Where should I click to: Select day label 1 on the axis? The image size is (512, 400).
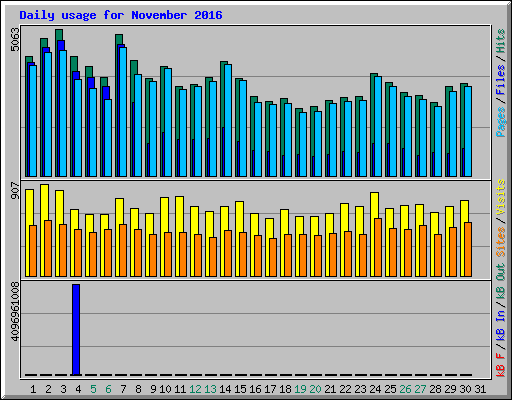point(33,389)
